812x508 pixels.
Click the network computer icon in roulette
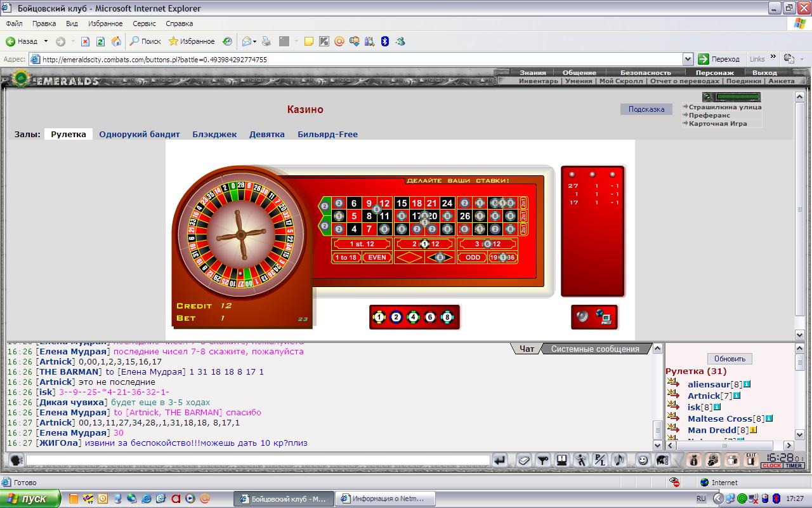[603, 316]
